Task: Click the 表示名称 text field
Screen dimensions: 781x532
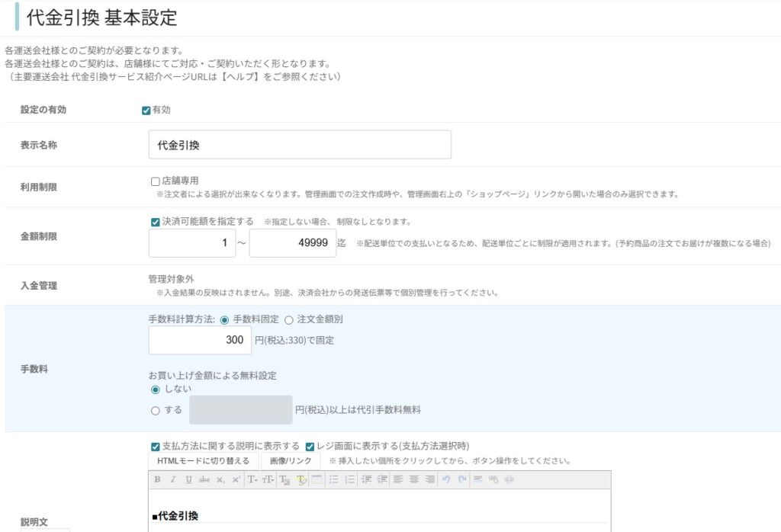Action: 300,145
